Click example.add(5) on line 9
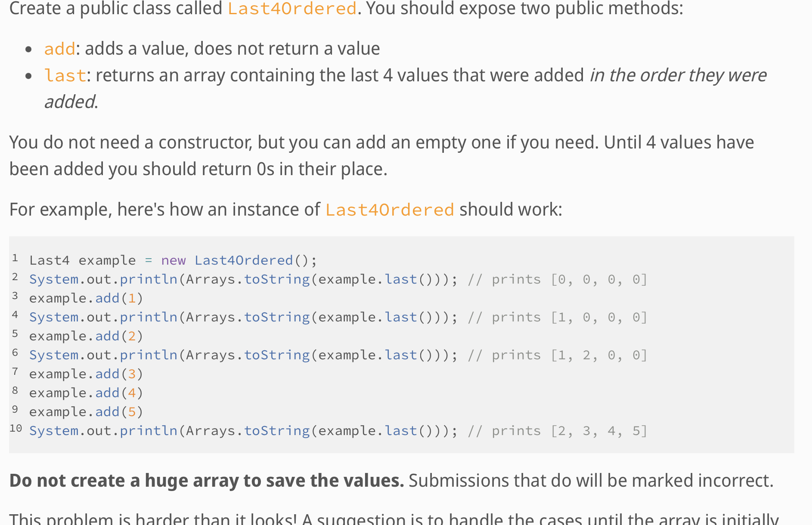This screenshot has height=525, width=812. click(86, 411)
